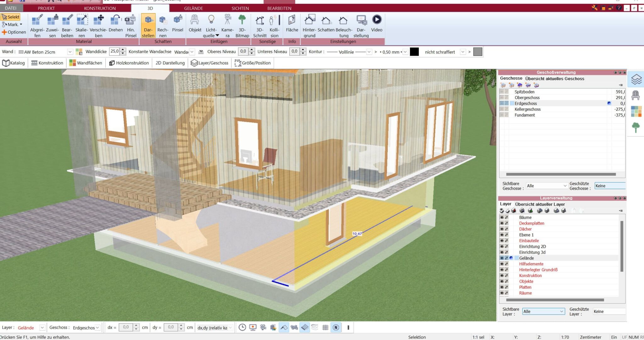The width and height of the screenshot is (644, 340).
Task: Switch to the GELÄNDE ribbon tab
Action: point(194,8)
